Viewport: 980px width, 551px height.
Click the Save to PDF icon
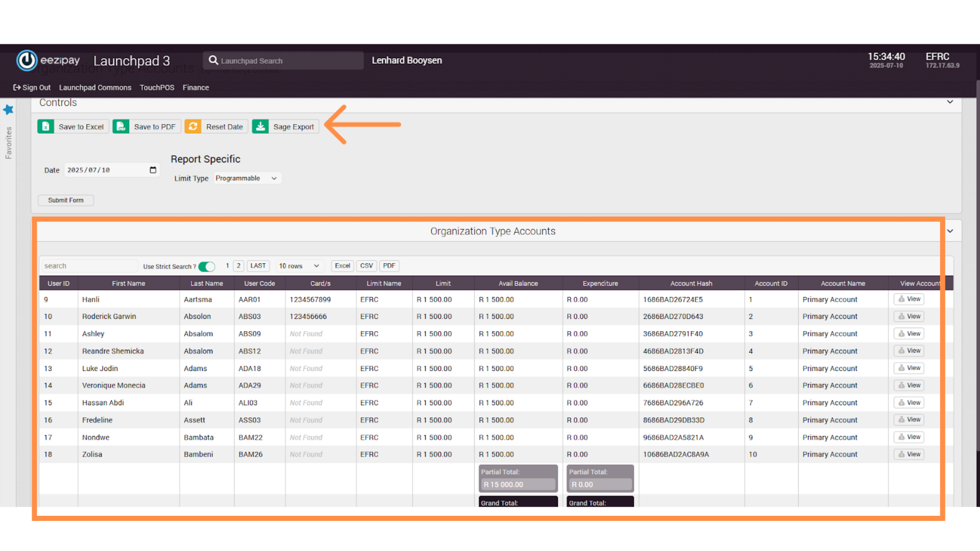(121, 127)
